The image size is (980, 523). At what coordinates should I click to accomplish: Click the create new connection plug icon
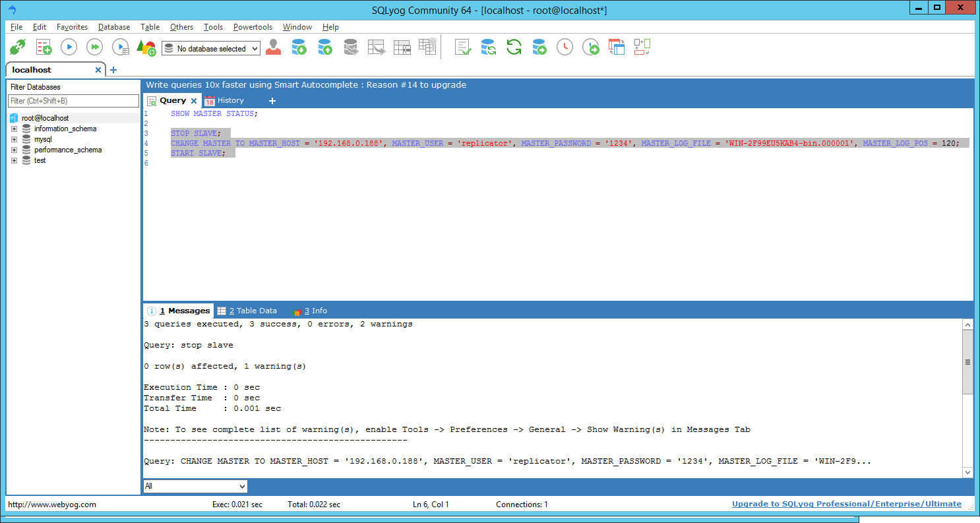(x=17, y=47)
